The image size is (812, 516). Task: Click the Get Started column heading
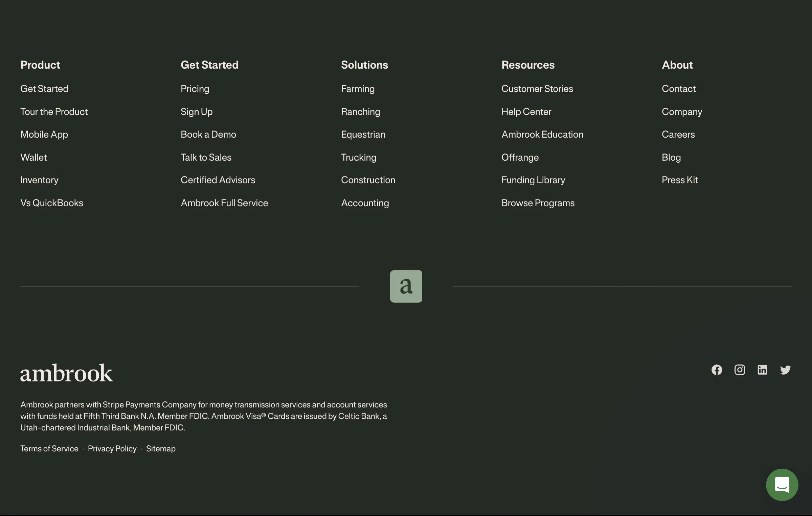click(209, 65)
